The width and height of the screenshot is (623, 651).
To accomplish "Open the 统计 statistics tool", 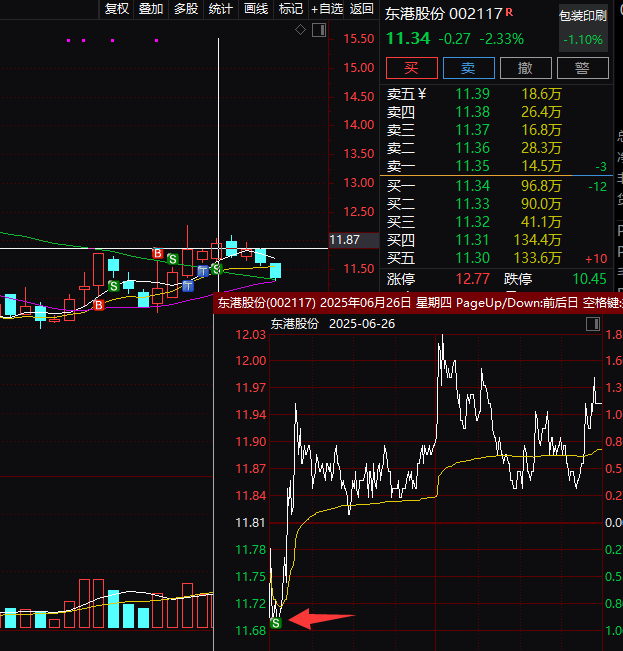I will 220,9.
